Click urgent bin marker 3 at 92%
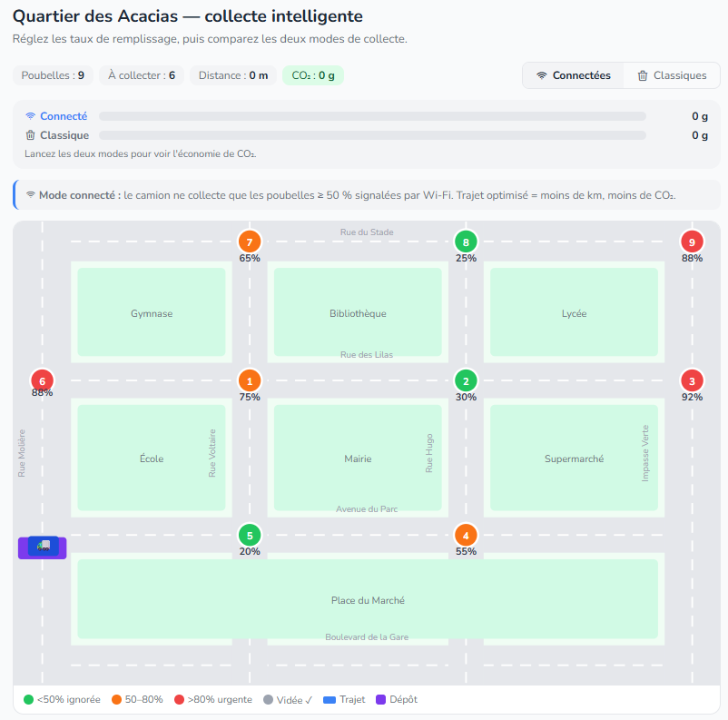Screen dimensions: 728x720 [x=692, y=381]
